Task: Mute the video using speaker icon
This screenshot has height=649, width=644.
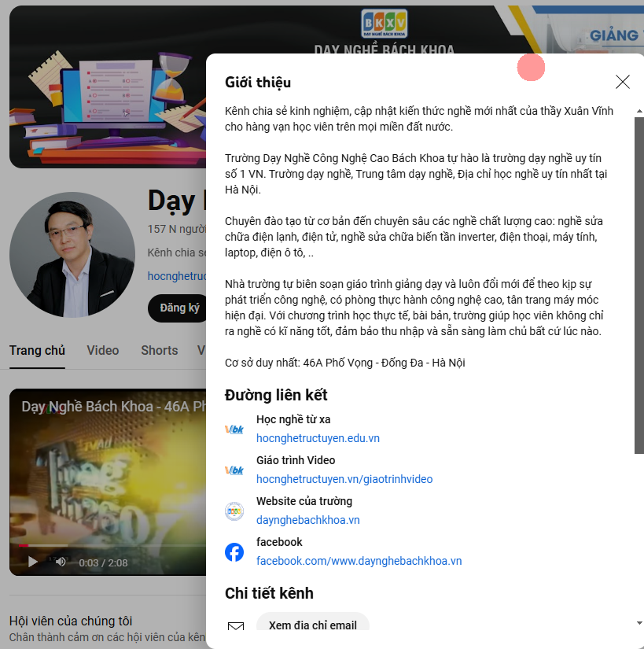Action: click(x=61, y=562)
